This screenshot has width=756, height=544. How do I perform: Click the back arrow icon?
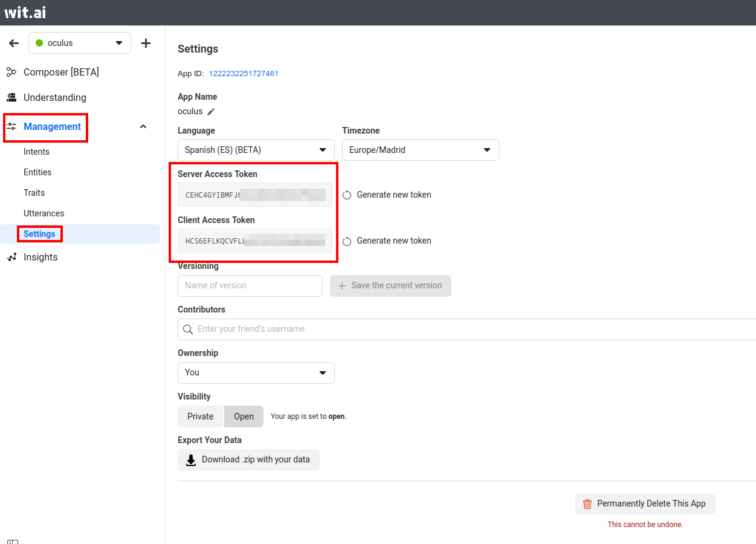tap(14, 44)
